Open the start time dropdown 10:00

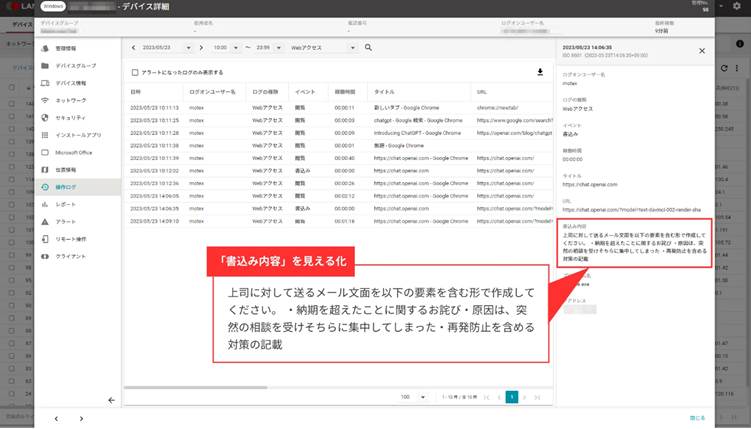point(226,47)
